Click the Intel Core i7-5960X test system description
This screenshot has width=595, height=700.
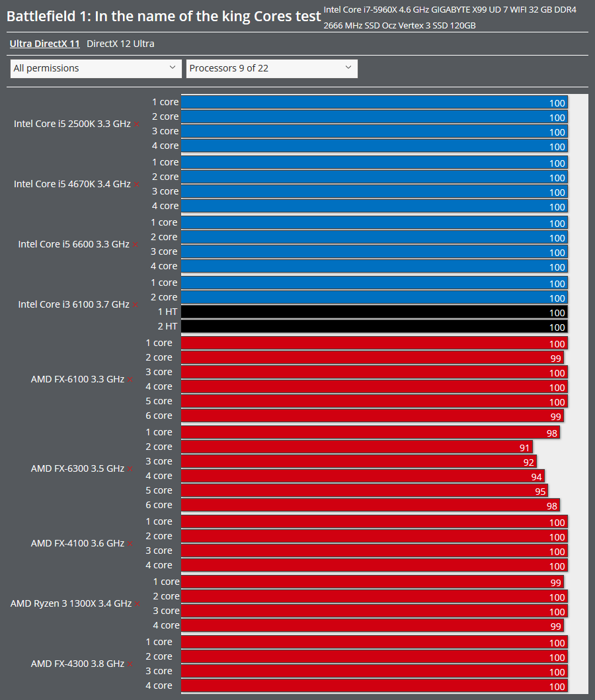click(450, 17)
